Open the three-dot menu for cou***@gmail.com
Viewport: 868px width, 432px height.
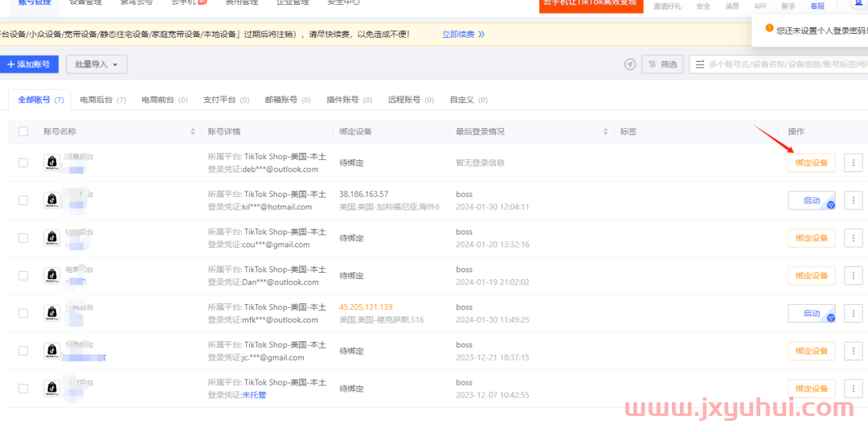coord(853,238)
